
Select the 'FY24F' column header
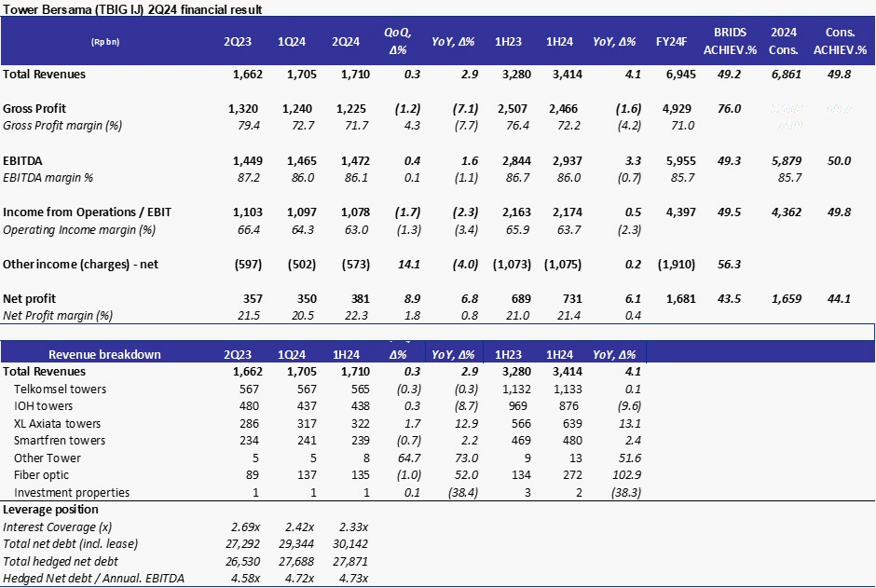[x=672, y=42]
